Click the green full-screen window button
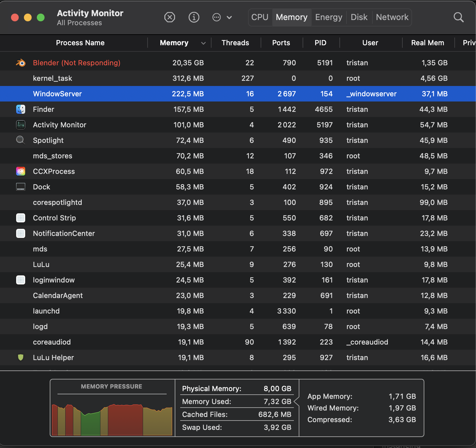The width and height of the screenshot is (476, 448). tap(41, 17)
